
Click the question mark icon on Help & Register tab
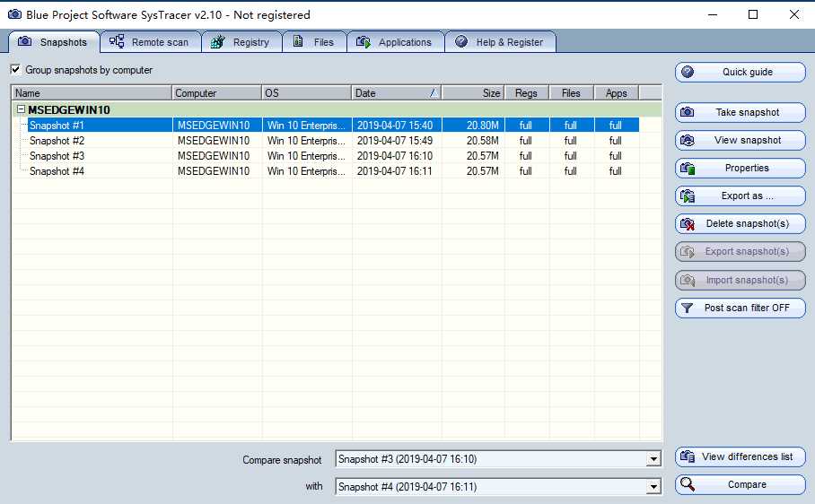[x=461, y=41]
